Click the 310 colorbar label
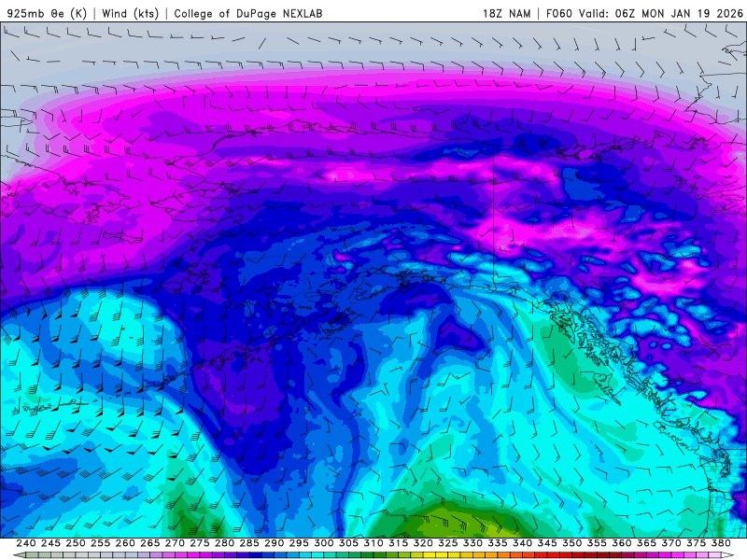Viewport: 747px width, 560px height. point(373,543)
